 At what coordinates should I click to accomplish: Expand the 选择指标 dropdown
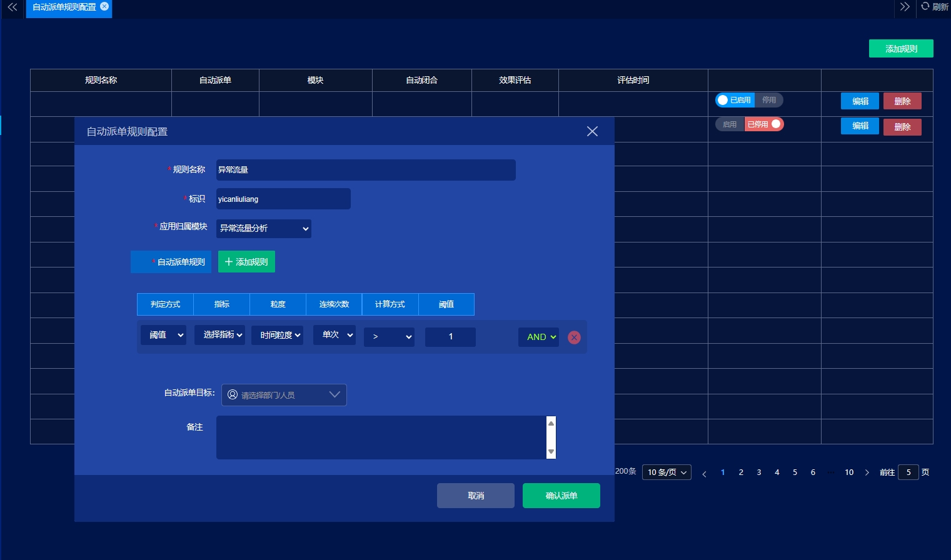pyautogui.click(x=219, y=336)
